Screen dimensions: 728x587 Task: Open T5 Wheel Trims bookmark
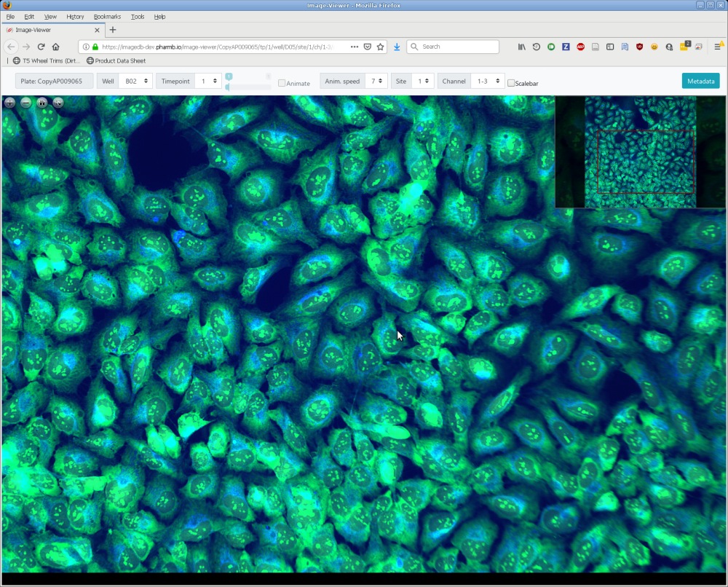pyautogui.click(x=46, y=61)
